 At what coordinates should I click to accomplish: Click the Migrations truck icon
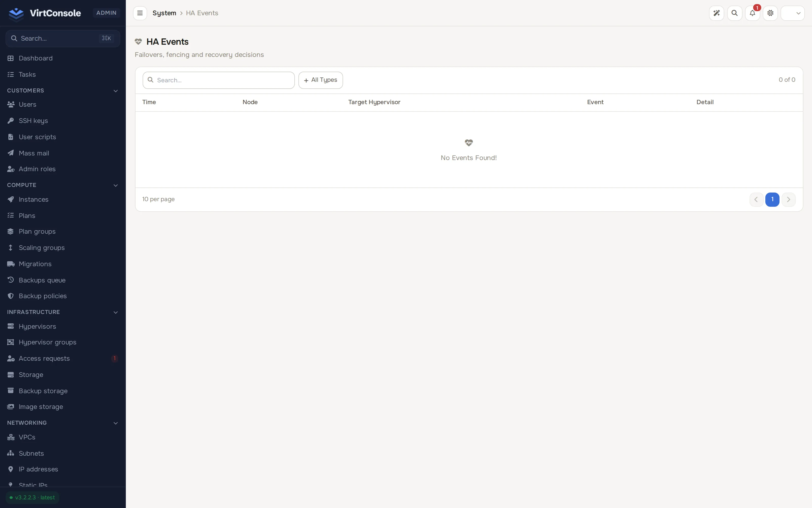[x=11, y=264]
